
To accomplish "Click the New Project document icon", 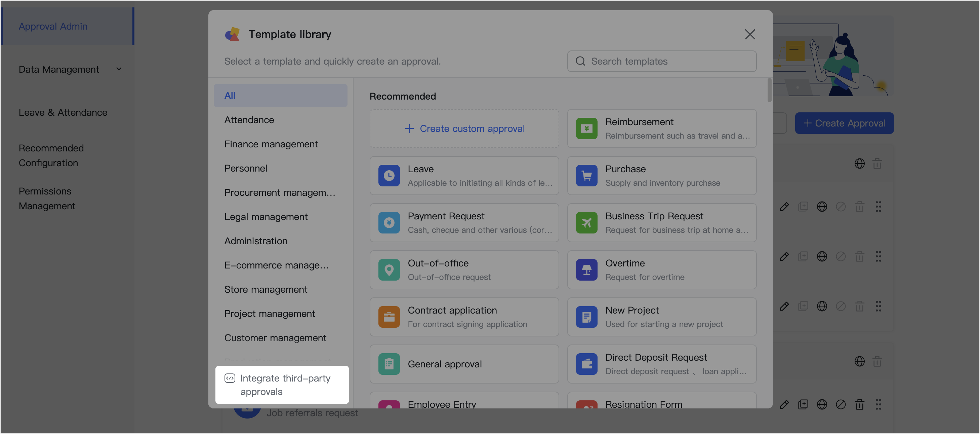I will (586, 317).
